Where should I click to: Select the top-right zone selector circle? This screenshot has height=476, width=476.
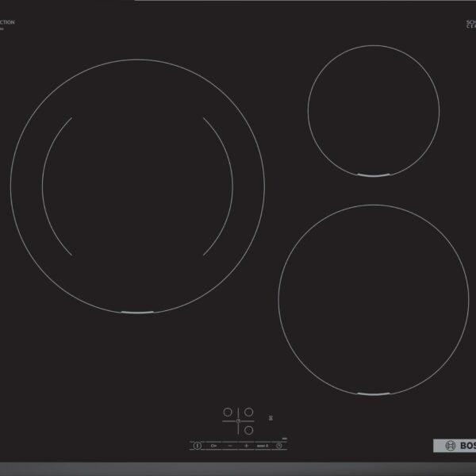pos(248,413)
